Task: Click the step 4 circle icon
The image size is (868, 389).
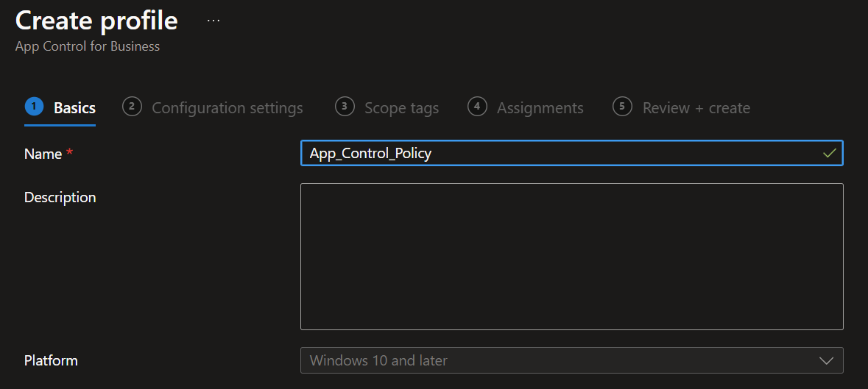Action: click(477, 107)
